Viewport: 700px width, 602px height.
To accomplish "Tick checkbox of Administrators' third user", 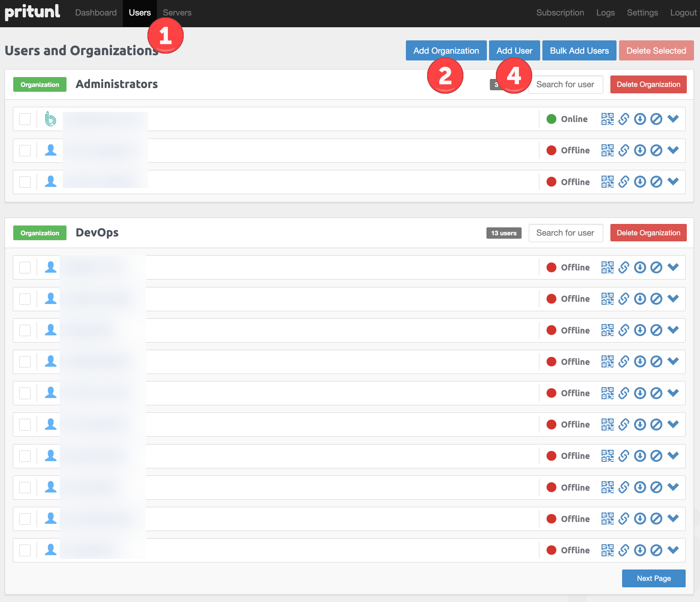I will click(25, 182).
